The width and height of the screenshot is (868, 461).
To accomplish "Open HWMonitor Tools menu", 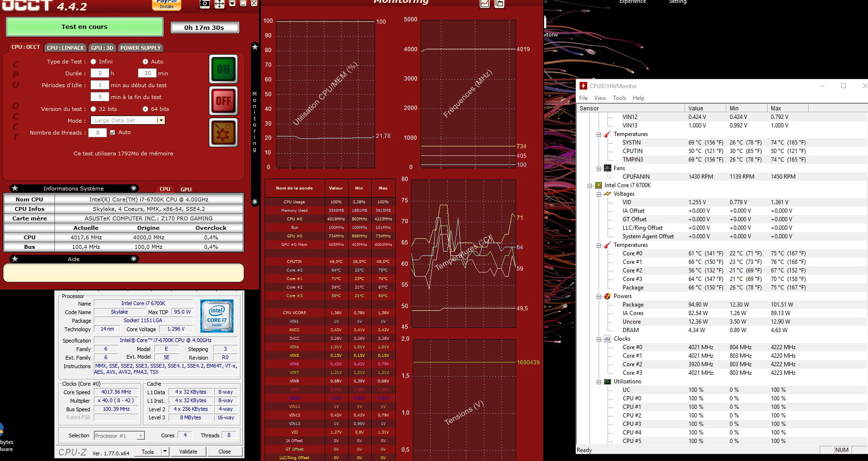I will click(619, 98).
